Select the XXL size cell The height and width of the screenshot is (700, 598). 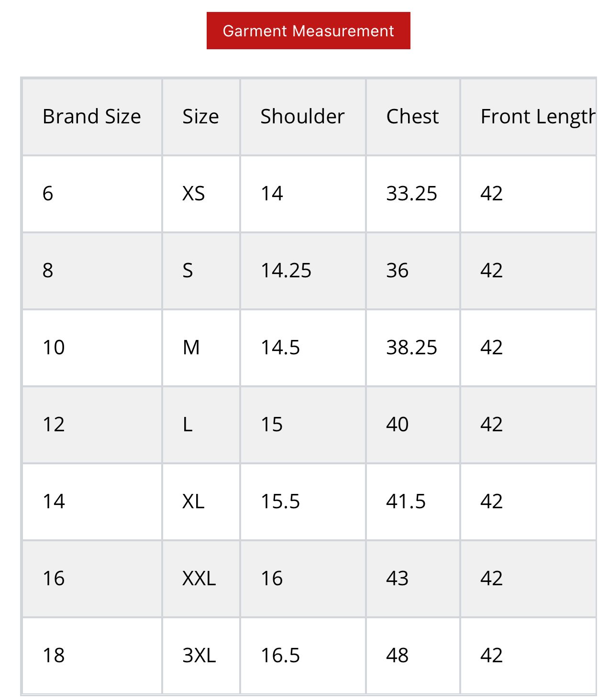199,579
